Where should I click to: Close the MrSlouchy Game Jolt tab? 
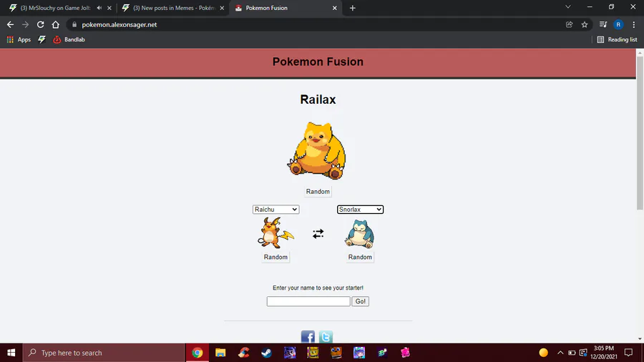click(x=109, y=8)
